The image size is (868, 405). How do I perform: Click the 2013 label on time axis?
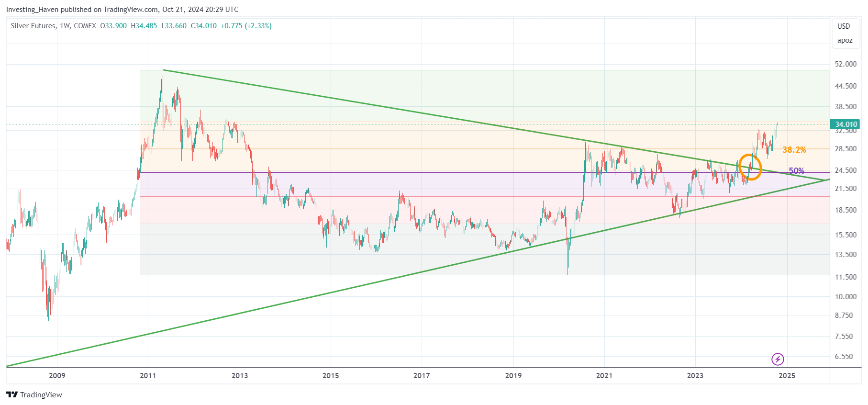pyautogui.click(x=240, y=375)
